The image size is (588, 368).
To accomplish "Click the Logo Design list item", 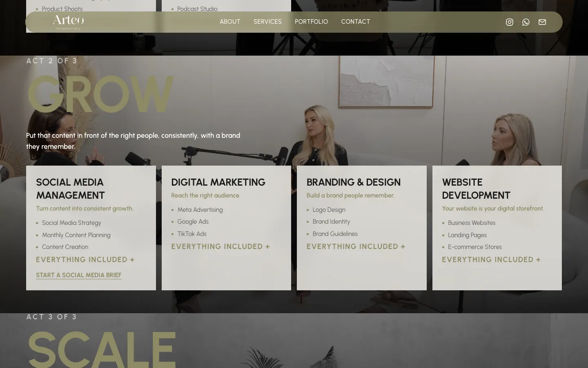I will point(329,210).
